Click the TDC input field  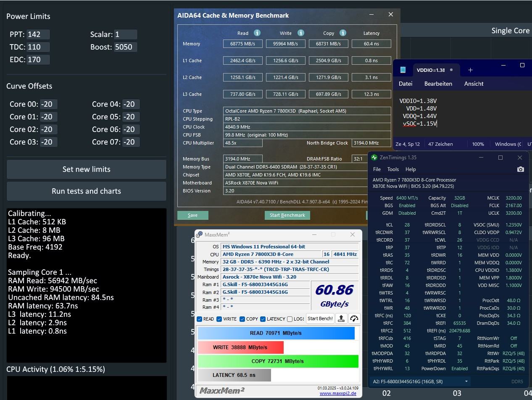[38, 47]
